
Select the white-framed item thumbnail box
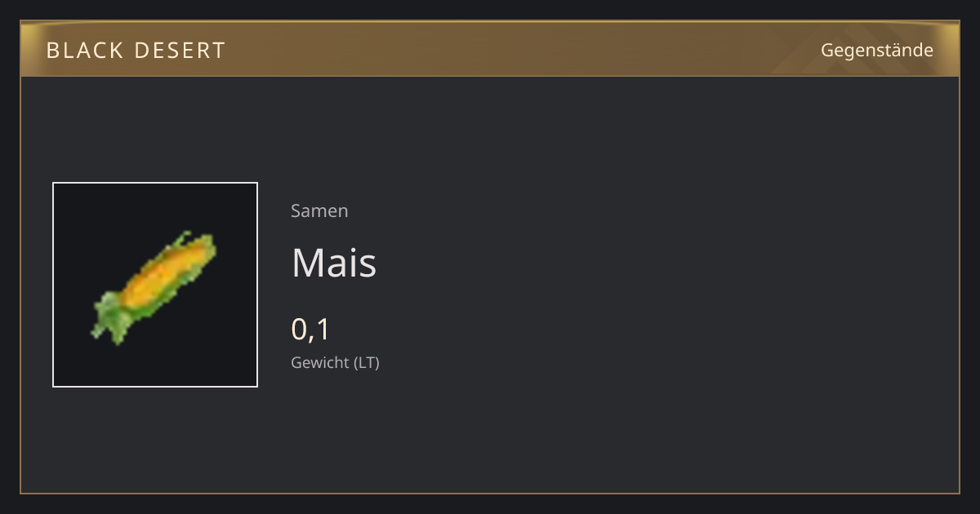(x=155, y=285)
